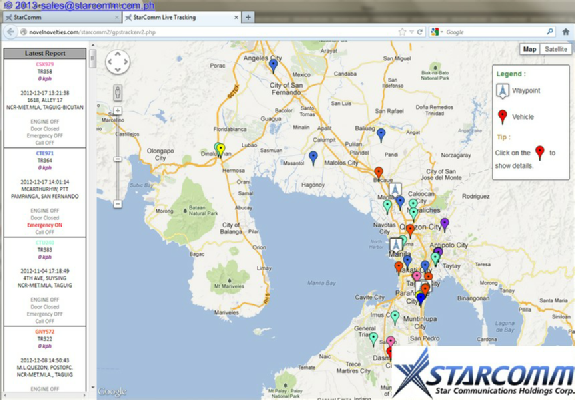This screenshot has height=400, width=575.
Task: Pan the map right with the arrow control
Action: coord(126,62)
